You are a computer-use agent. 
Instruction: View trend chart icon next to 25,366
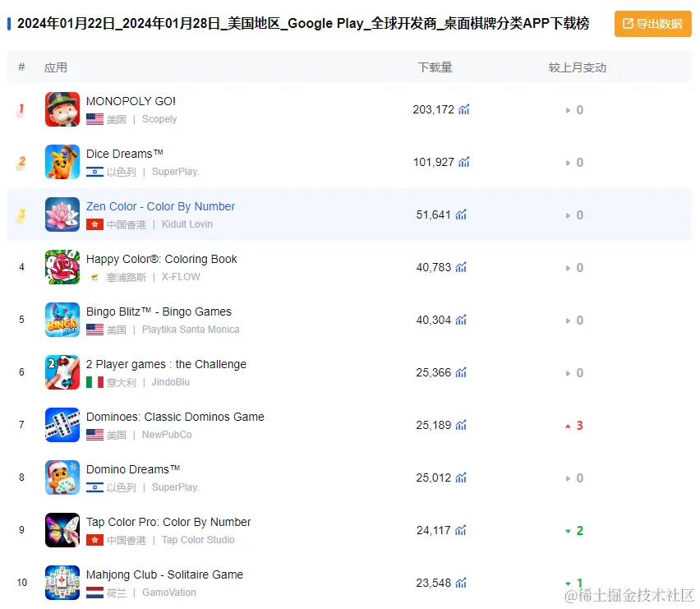[461, 372]
